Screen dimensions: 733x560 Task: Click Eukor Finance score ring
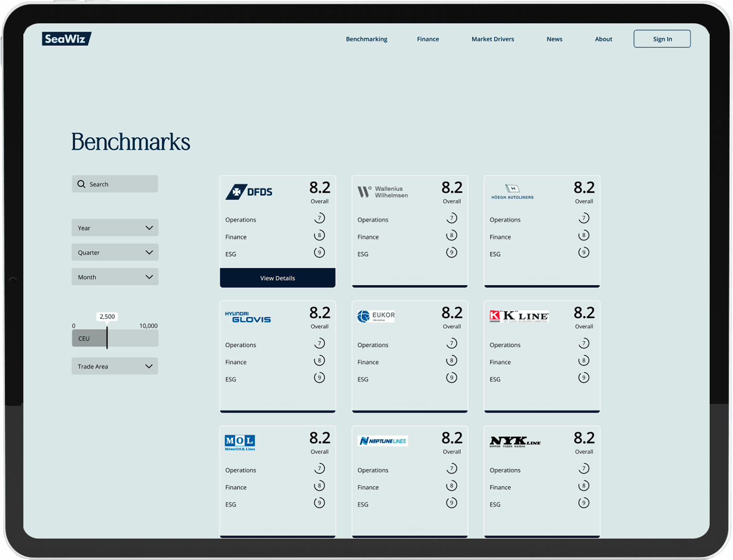point(451,360)
